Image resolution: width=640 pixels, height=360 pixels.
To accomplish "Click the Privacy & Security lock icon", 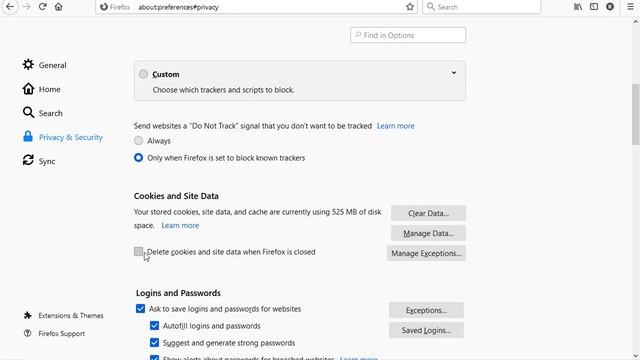I will tap(28, 136).
